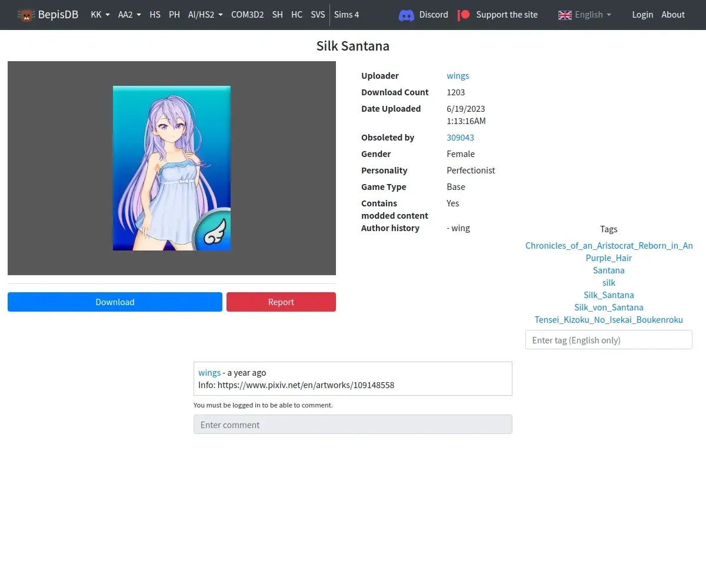Click the Login link

[642, 15]
